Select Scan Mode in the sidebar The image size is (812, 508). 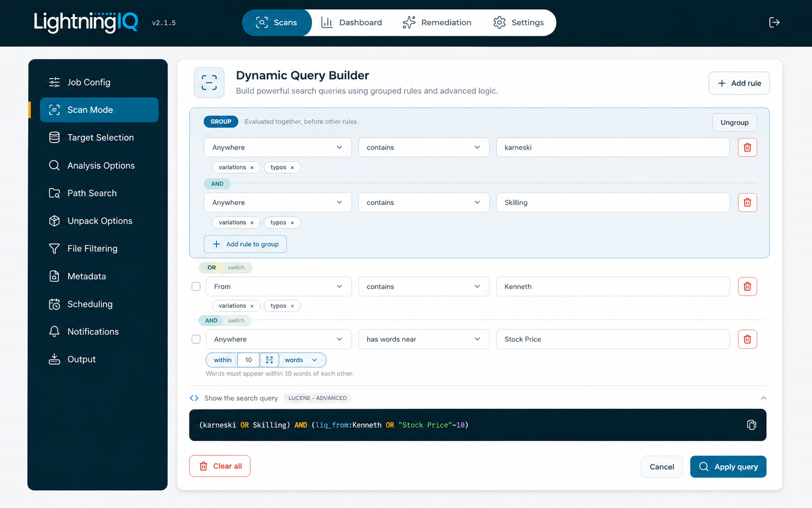(99, 110)
